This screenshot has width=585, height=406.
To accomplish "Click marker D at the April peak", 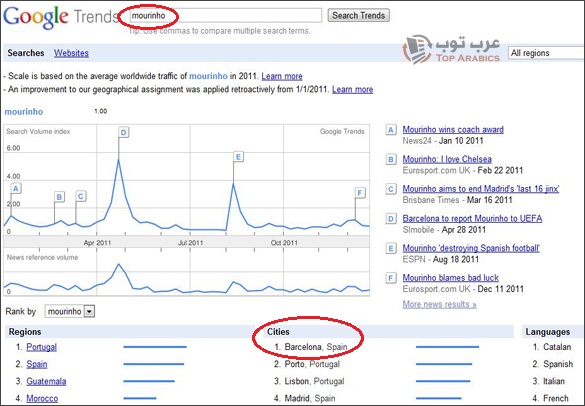I will (x=124, y=132).
